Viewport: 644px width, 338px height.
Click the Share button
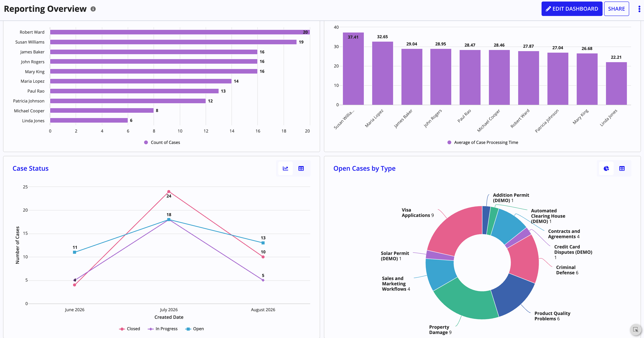(616, 9)
